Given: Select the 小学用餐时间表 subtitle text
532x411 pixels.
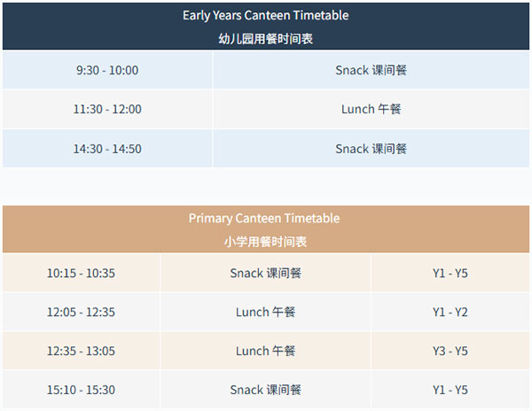Looking at the screenshot, I should click(264, 241).
